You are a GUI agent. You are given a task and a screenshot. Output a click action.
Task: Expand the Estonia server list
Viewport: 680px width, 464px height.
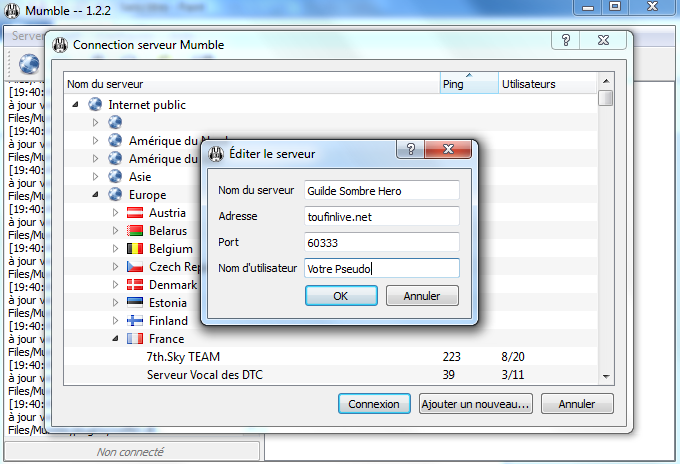[x=115, y=303]
